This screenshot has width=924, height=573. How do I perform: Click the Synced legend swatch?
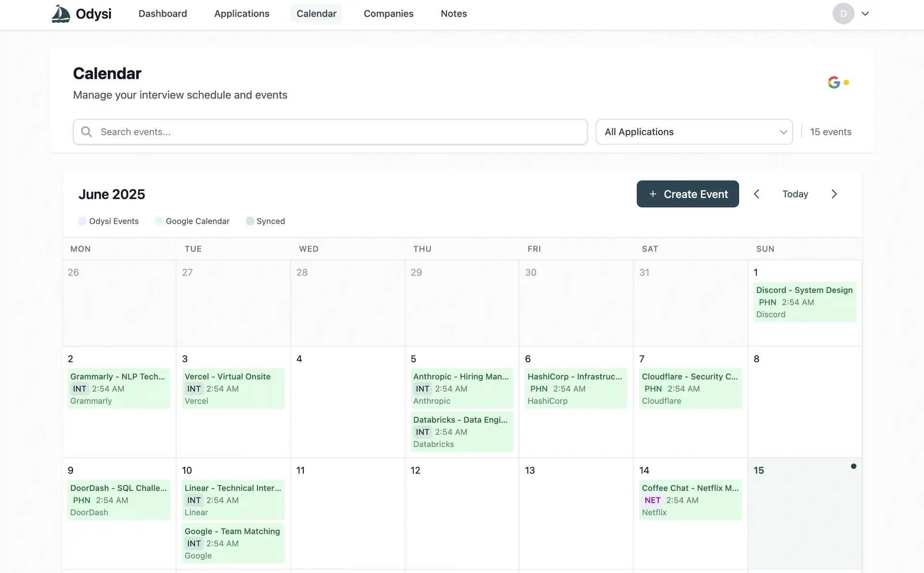(250, 221)
